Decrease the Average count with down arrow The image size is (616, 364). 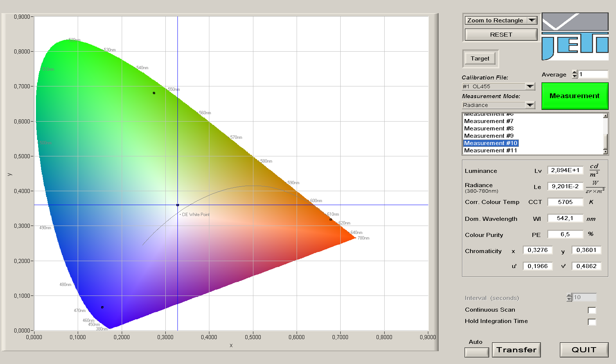coord(575,77)
